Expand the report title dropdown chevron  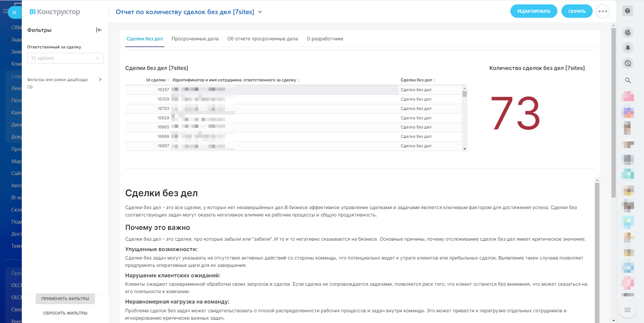(x=260, y=12)
